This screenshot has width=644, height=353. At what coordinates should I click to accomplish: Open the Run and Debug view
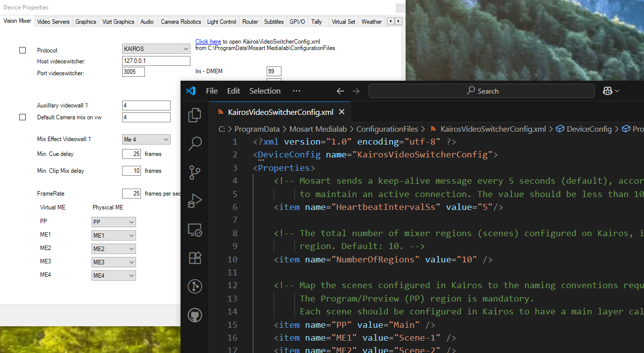[195, 201]
